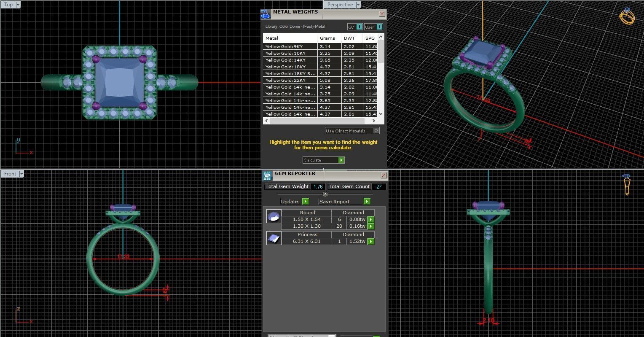The height and width of the screenshot is (337, 644).
Task: Click green arrow beside 0.16tw row
Action: [371, 226]
